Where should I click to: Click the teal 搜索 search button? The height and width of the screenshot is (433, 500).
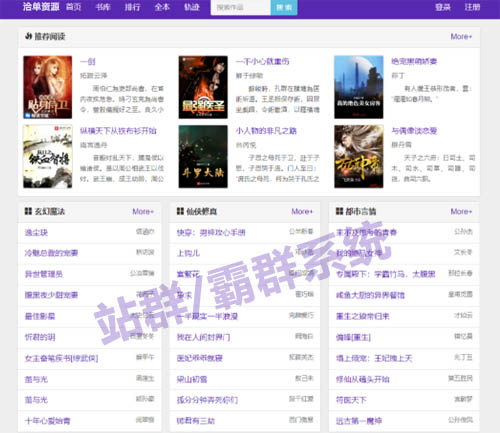click(284, 7)
